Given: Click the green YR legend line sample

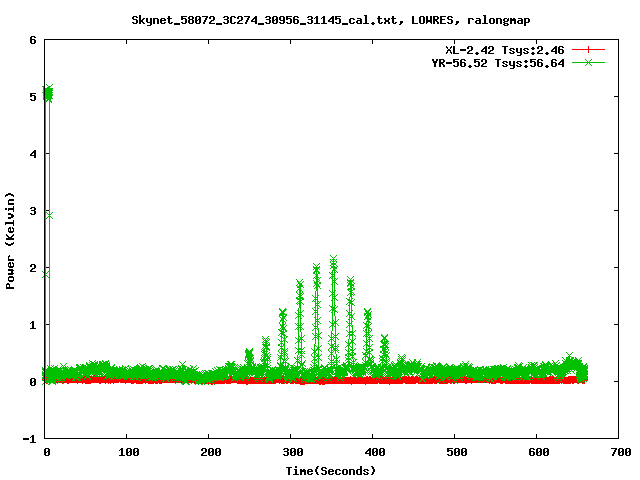Looking at the screenshot, I should [x=588, y=62].
